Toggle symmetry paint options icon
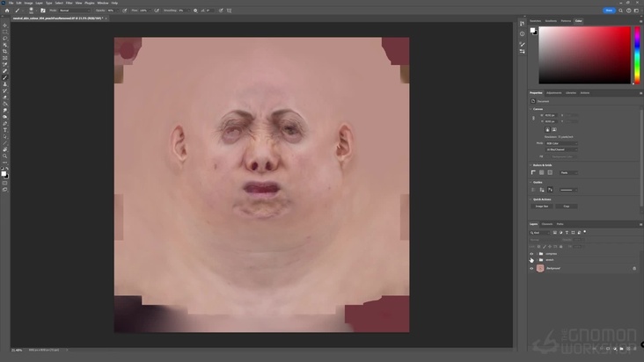Viewport: 644px width, 362px height. point(229,11)
